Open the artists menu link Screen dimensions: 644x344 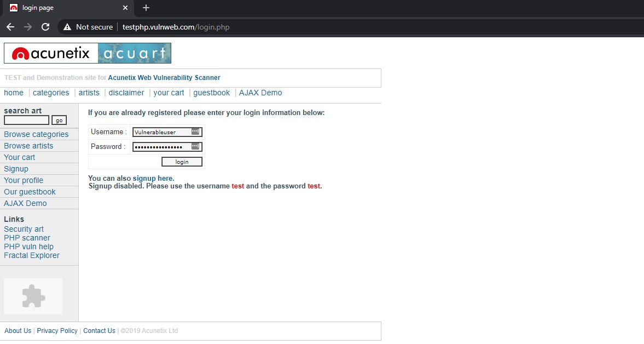coord(89,93)
